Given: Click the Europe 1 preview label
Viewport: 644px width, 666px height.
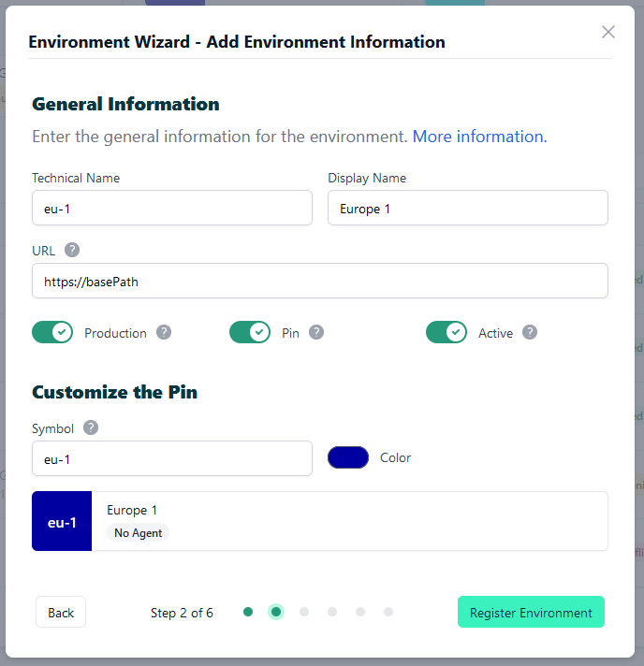Looking at the screenshot, I should [x=132, y=510].
